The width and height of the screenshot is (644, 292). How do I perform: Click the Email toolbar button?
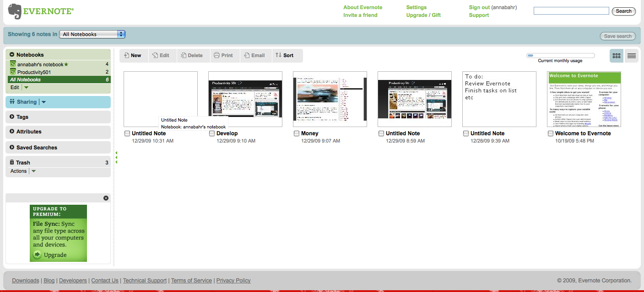[x=254, y=55]
